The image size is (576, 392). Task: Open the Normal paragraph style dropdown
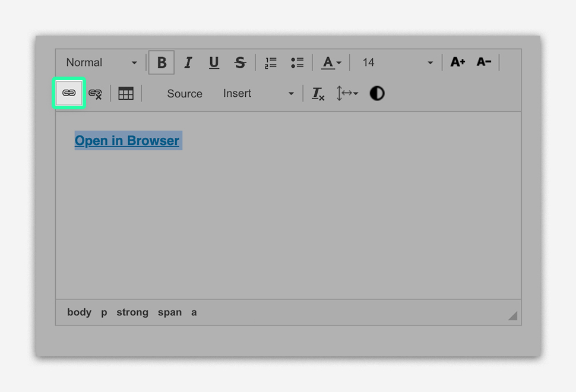point(102,62)
